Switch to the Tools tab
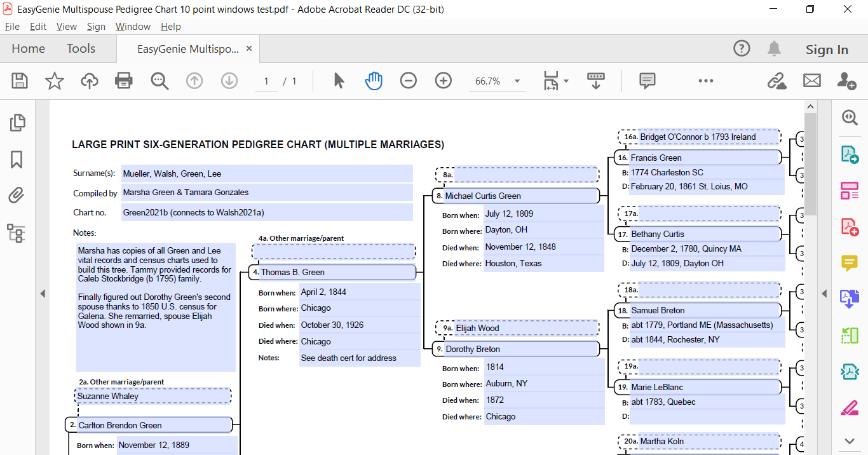The height and width of the screenshot is (455, 868). tap(81, 49)
